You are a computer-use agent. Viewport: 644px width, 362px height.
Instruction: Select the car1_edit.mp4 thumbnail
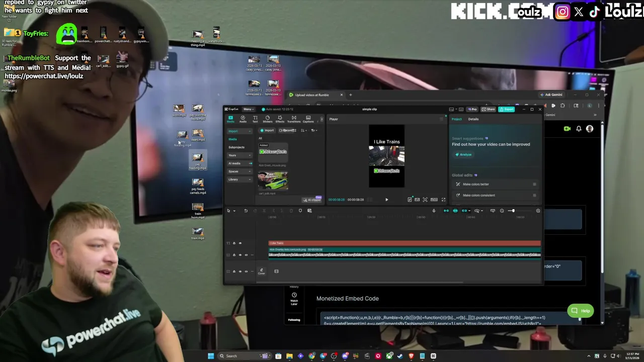pos(273,182)
